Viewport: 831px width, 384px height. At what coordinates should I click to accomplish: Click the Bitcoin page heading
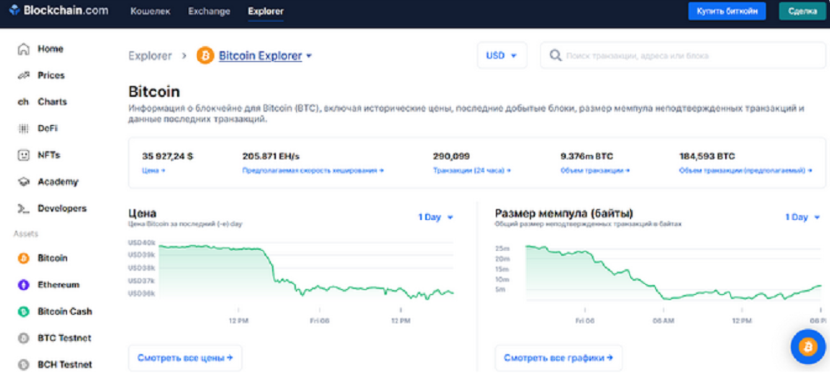tap(154, 92)
